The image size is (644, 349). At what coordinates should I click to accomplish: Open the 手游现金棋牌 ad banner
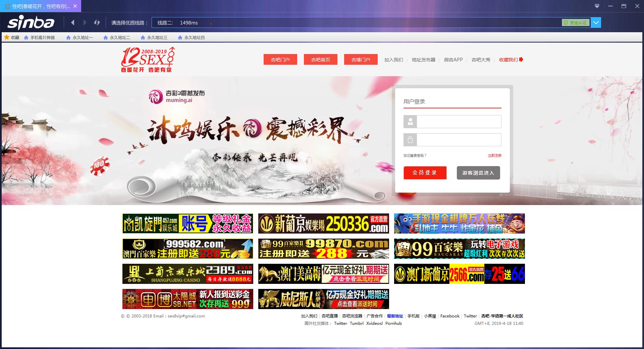tap(460, 223)
